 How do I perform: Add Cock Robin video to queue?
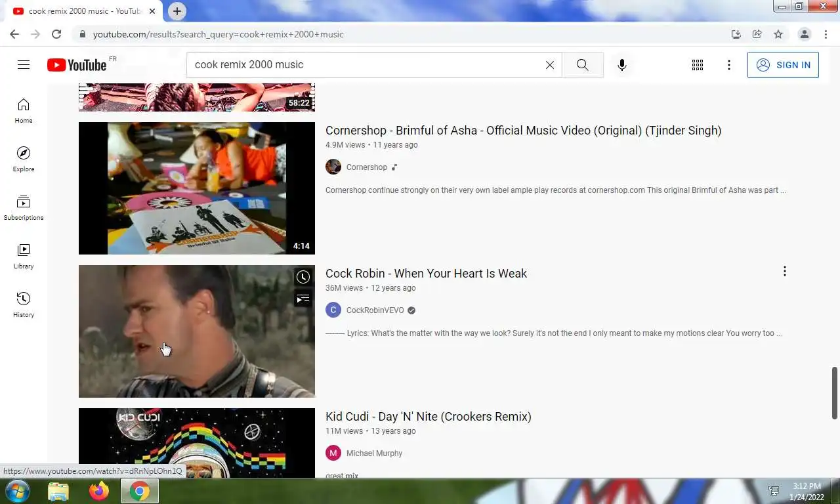(303, 299)
